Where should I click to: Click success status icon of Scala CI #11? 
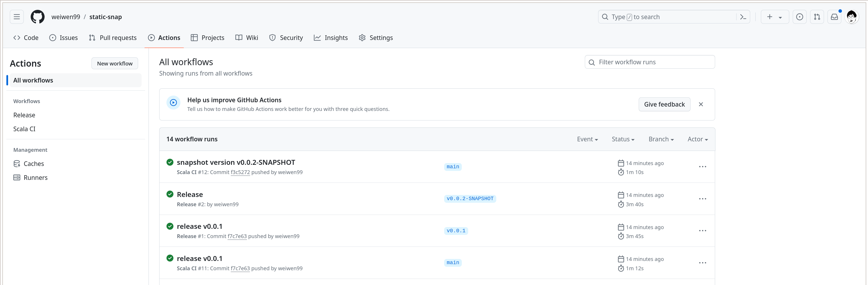coord(170,258)
